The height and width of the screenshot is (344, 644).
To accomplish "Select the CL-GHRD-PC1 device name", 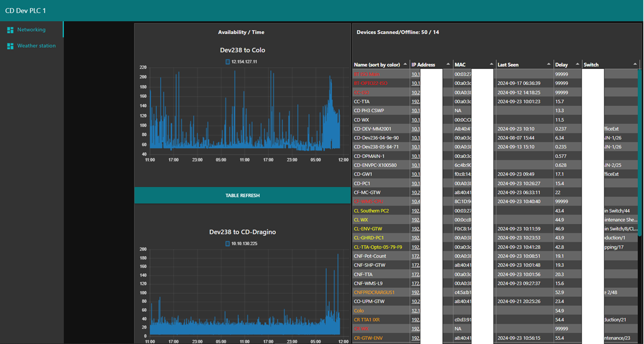I will (369, 238).
